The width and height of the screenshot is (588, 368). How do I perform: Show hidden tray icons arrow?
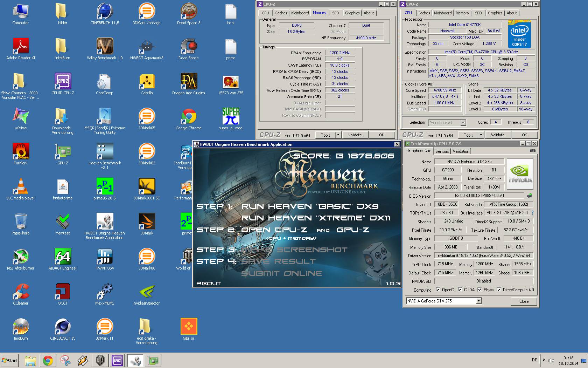(544, 360)
